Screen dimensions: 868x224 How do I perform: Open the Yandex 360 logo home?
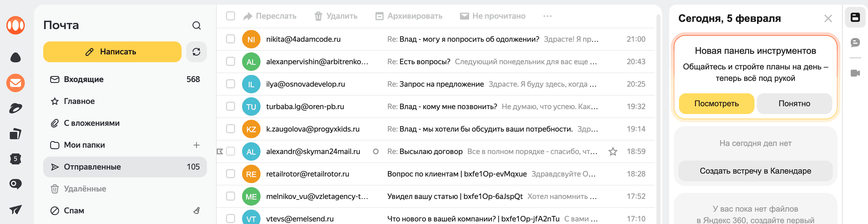[16, 25]
